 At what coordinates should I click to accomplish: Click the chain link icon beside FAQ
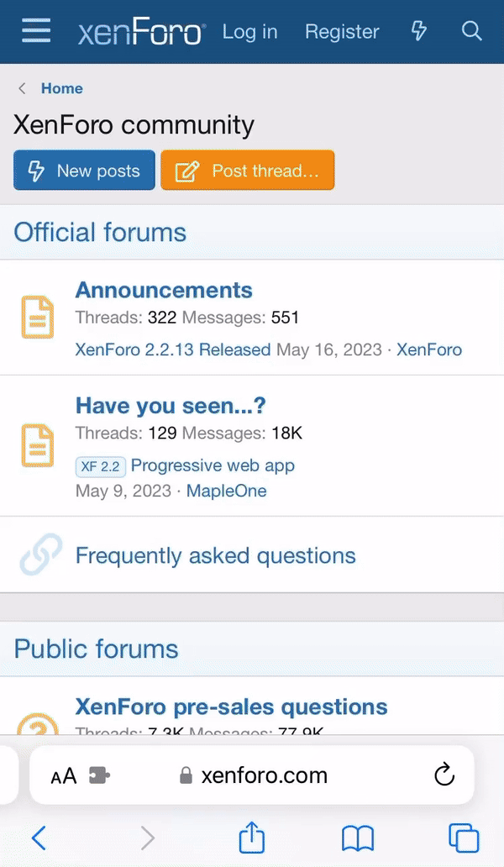(x=41, y=554)
